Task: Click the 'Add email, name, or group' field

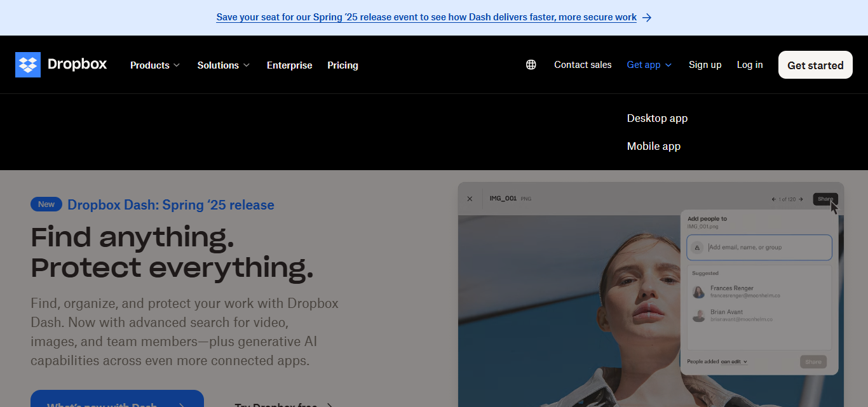Action: point(759,248)
